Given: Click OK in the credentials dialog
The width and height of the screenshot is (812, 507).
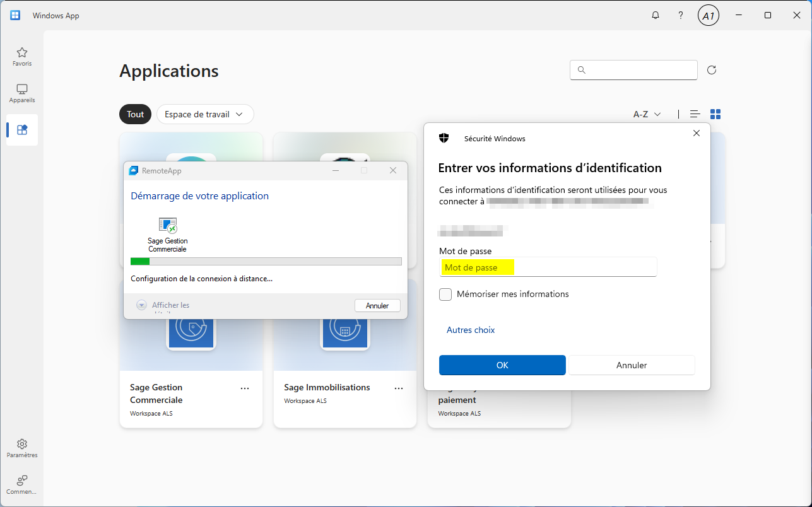Looking at the screenshot, I should [502, 365].
